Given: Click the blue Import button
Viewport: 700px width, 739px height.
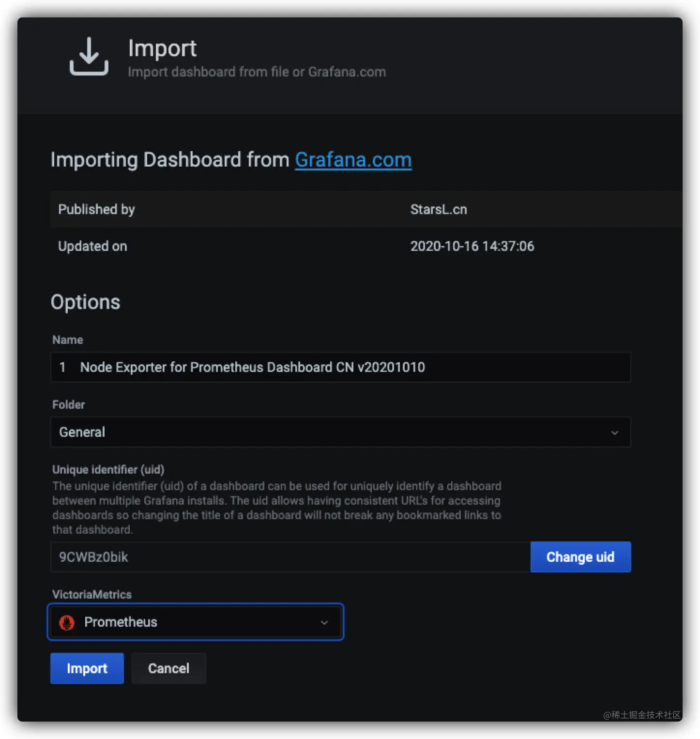Looking at the screenshot, I should (x=87, y=668).
